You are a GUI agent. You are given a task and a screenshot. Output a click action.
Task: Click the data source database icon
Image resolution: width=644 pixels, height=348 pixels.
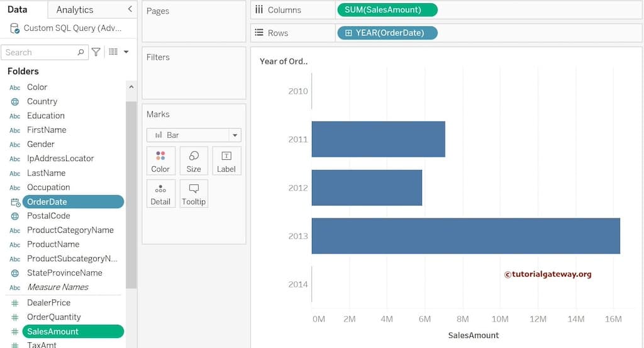[14, 28]
